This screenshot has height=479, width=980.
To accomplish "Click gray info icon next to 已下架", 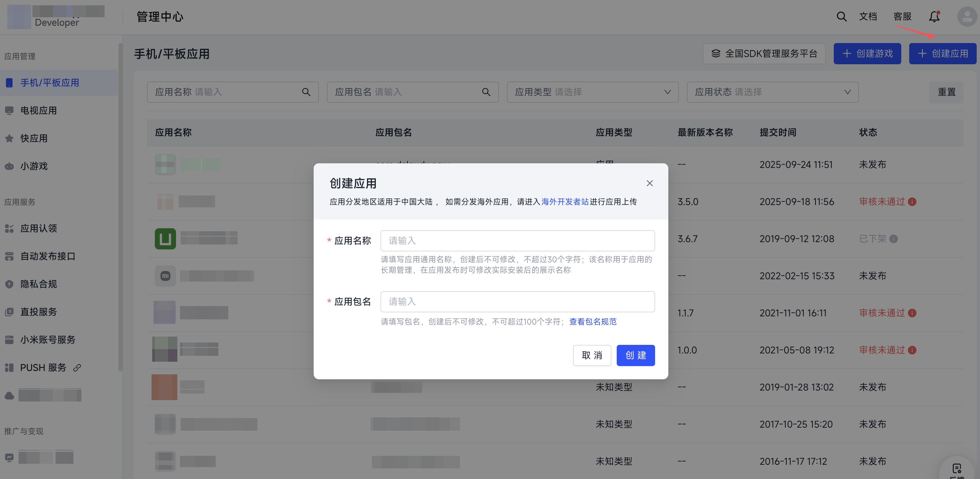I will pos(894,239).
